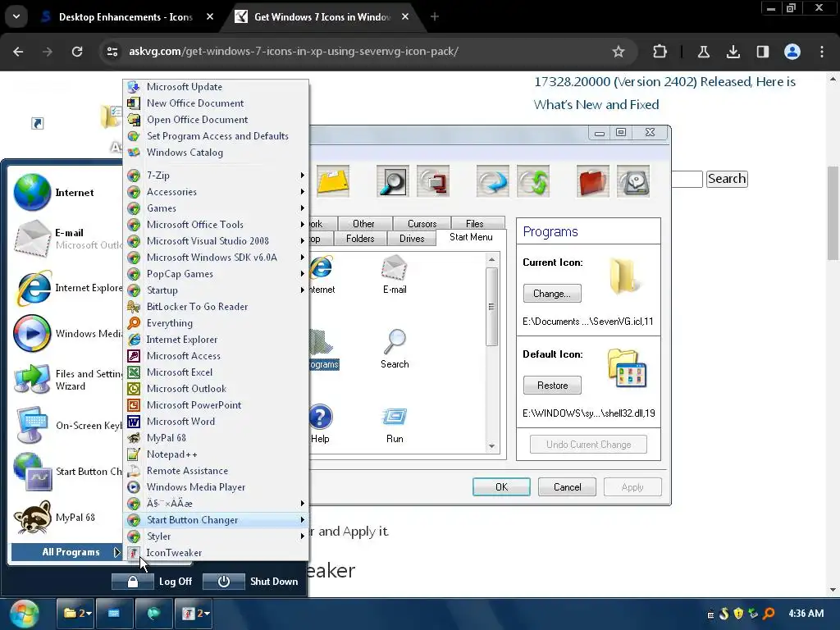Viewport: 840px width, 630px height.
Task: Select the E-mail icon in Start Menu list
Action: 395,275
